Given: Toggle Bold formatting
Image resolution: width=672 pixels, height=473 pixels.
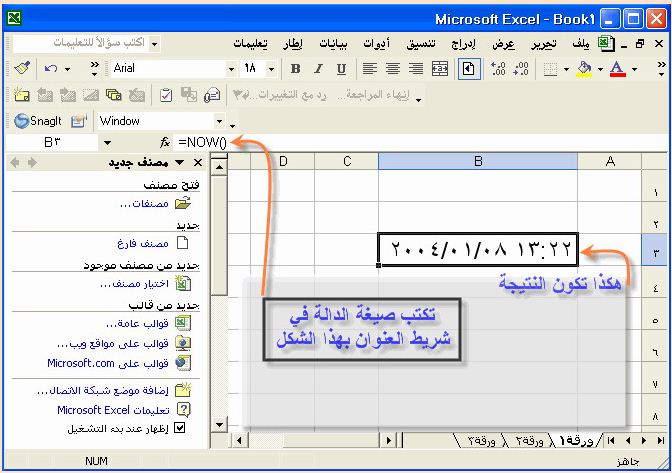Looking at the screenshot, I should pos(295,69).
